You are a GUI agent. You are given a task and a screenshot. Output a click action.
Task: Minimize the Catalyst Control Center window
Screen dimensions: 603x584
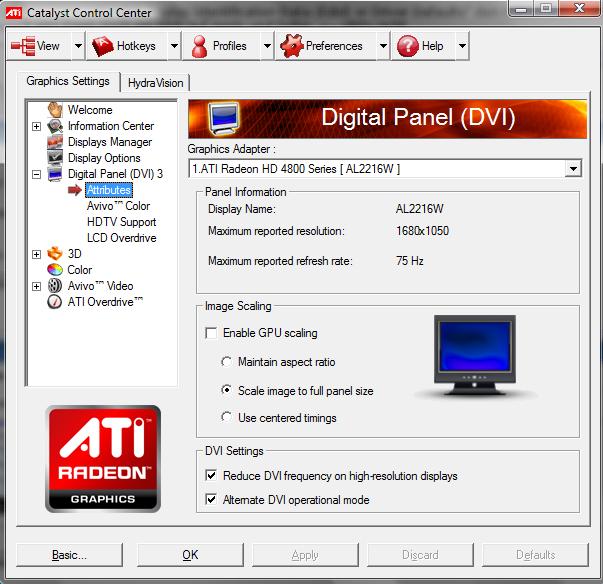click(521, 8)
